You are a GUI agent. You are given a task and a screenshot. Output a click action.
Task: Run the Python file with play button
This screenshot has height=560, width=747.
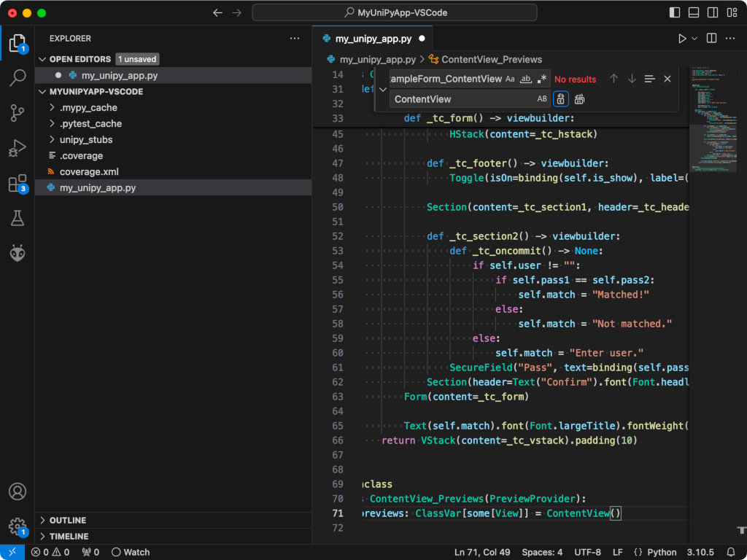682,39
